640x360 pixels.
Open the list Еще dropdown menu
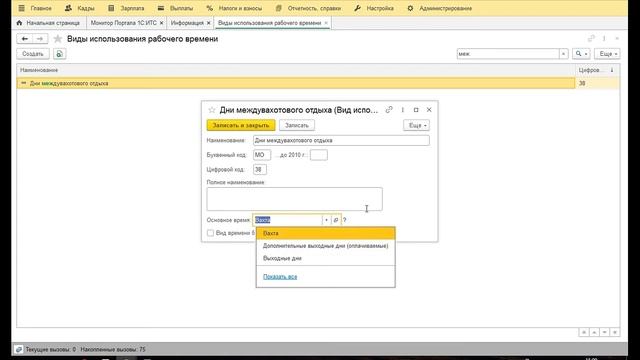(607, 54)
